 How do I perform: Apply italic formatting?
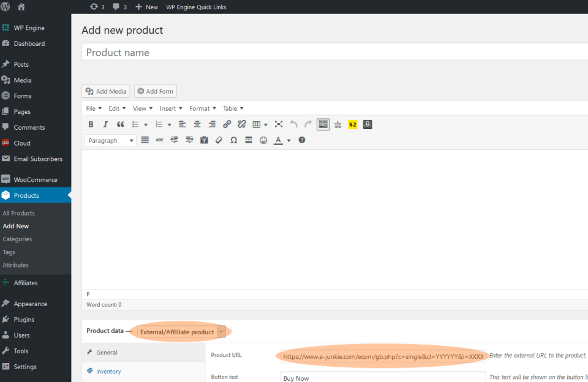pos(105,124)
